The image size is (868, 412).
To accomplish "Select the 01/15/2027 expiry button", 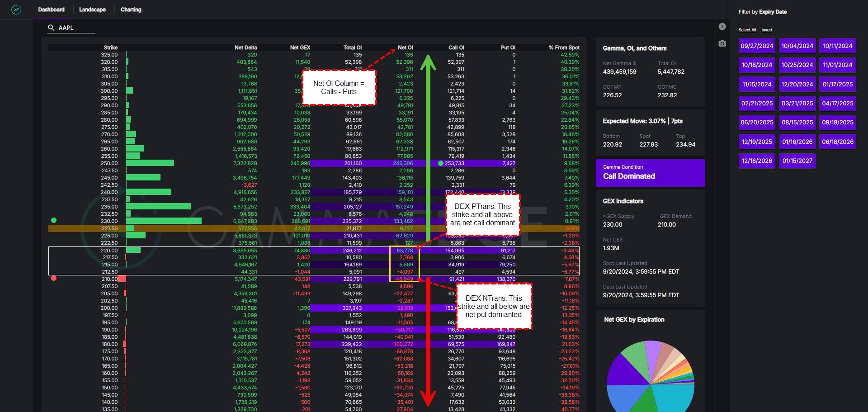I will click(x=797, y=161).
